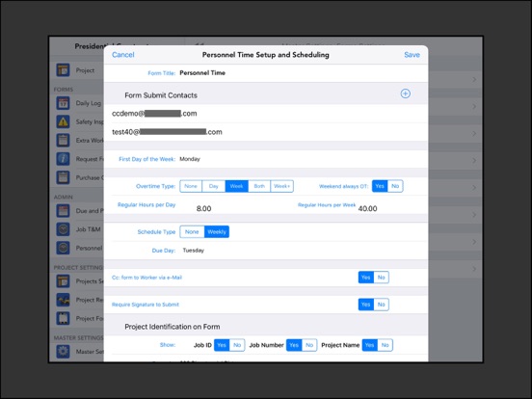Set Weekend always OT to No
The image size is (532, 399).
pos(395,186)
